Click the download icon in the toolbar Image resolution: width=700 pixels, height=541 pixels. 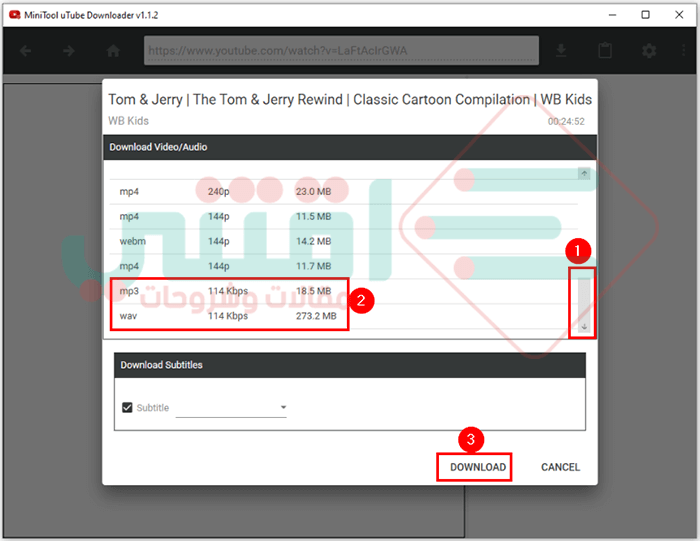click(561, 51)
